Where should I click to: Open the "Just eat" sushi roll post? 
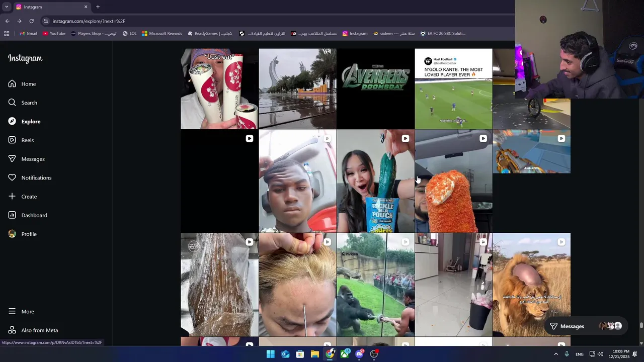219,88
